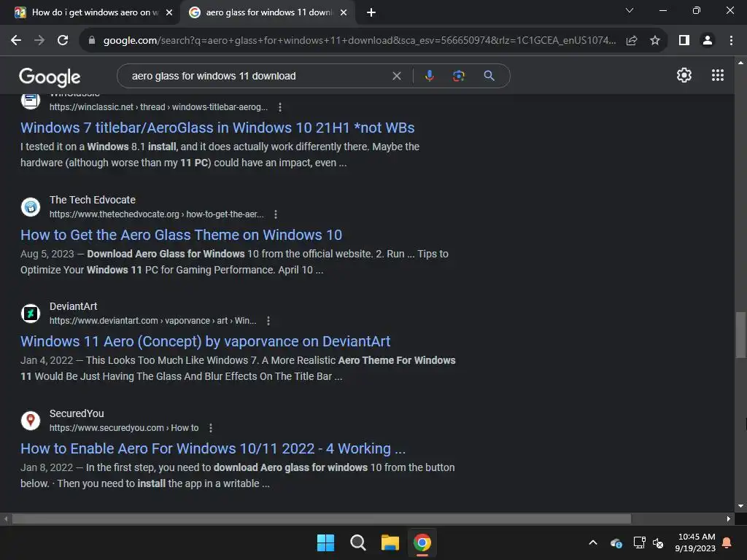This screenshot has height=560, width=747.
Task: Open more options for the winclassic.net result
Action: coord(280,107)
